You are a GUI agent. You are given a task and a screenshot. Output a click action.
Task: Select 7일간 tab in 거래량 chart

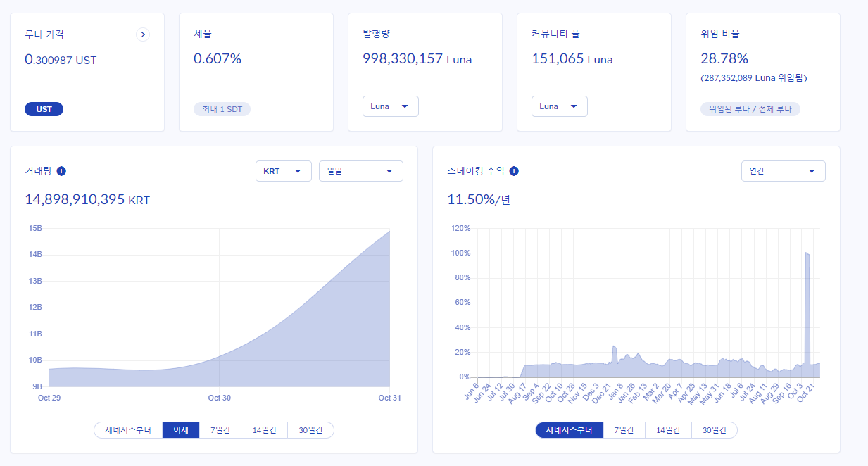220,430
